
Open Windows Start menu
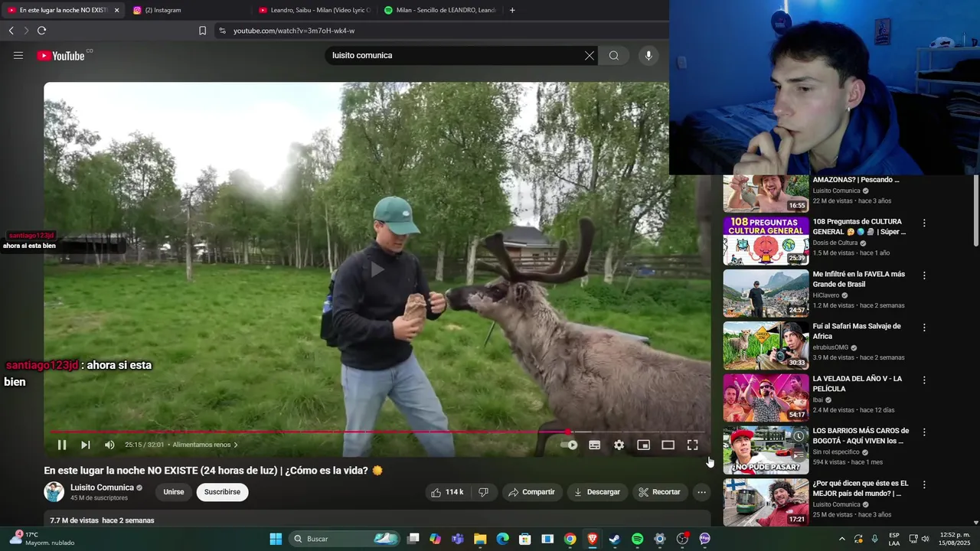pos(276,539)
